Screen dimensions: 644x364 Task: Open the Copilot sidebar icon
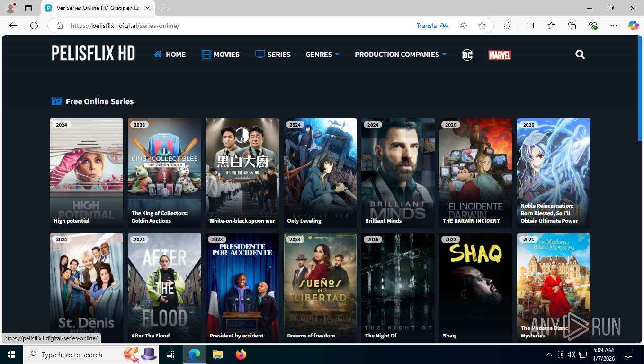(634, 26)
